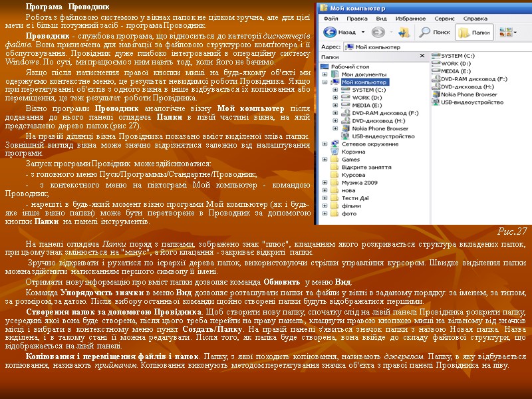The image size is (532, 399).
Task: Expand the SYSTEM (C:) tree node
Action: pyautogui.click(x=335, y=90)
